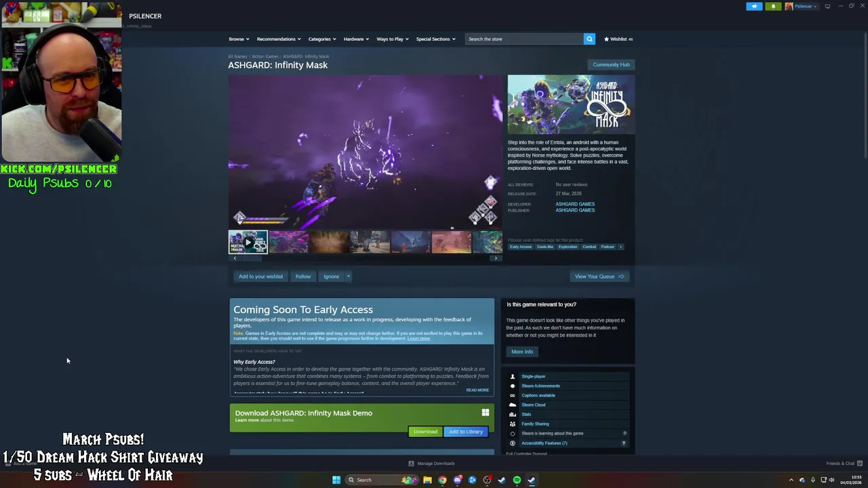Select the second media thumbnail
The width and height of the screenshot is (868, 488).
coord(288,242)
